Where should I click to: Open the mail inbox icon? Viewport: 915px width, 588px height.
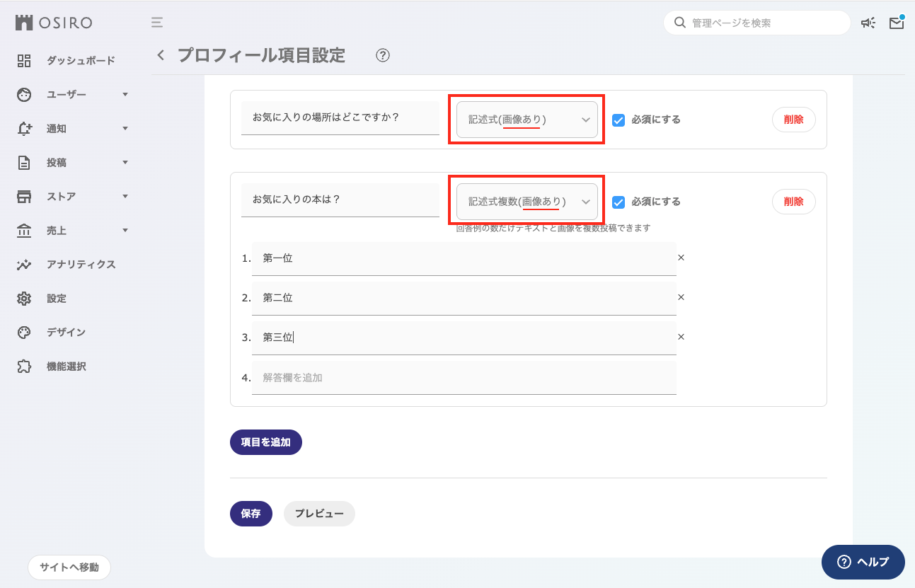pyautogui.click(x=896, y=23)
